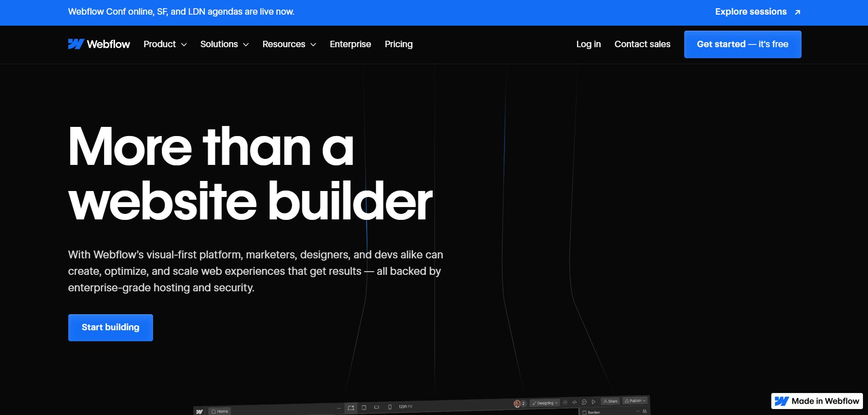Open the Solutions menu

[x=225, y=44]
